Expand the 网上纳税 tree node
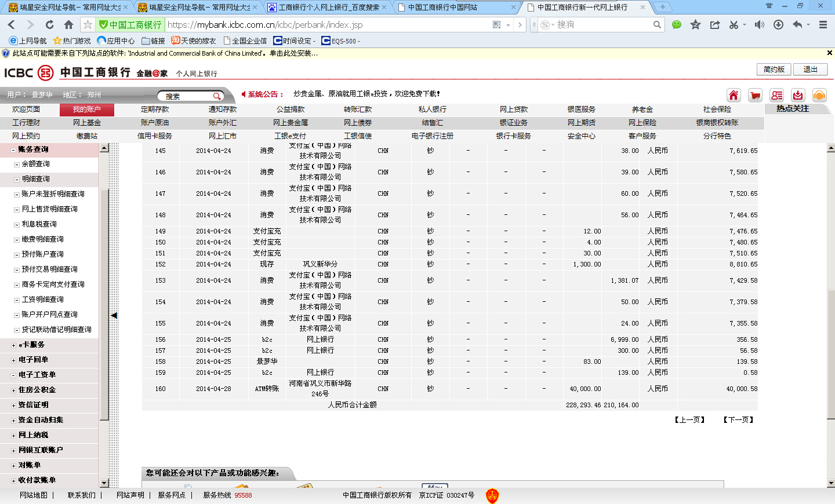 point(13,436)
